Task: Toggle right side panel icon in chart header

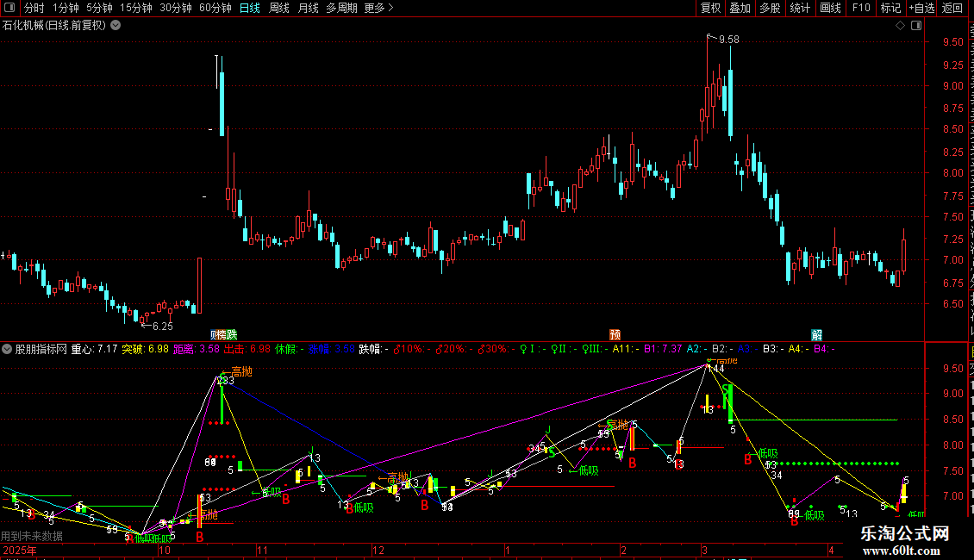Action: tap(915, 26)
